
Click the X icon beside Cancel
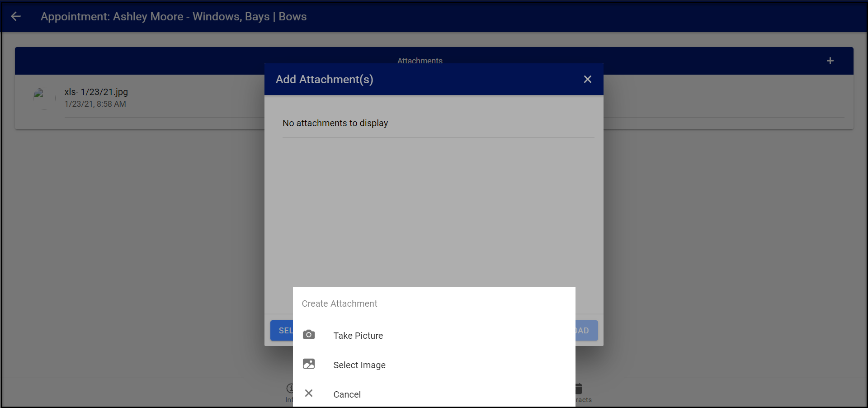[x=309, y=393]
